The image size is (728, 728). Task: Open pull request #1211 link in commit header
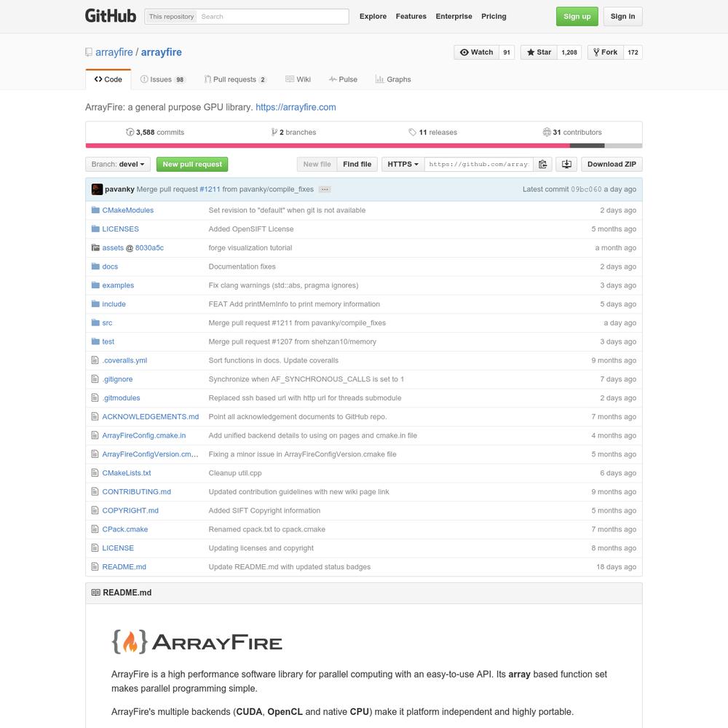click(210, 189)
